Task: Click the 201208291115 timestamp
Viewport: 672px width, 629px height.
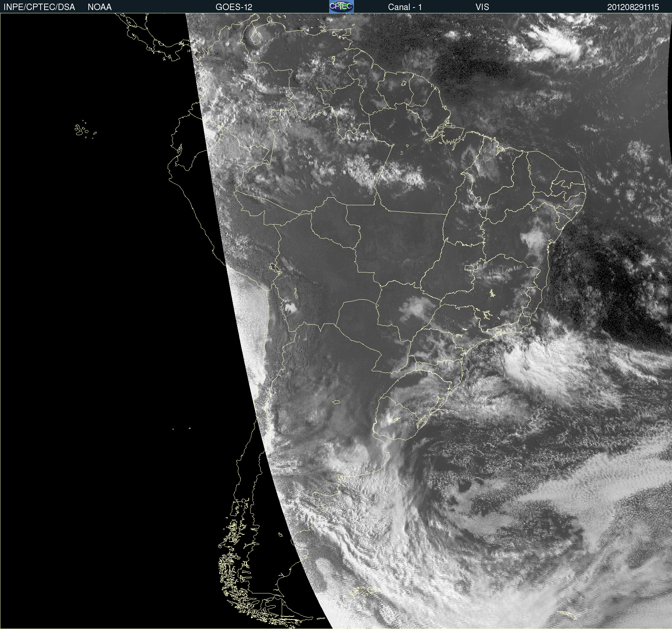Action: click(x=633, y=7)
